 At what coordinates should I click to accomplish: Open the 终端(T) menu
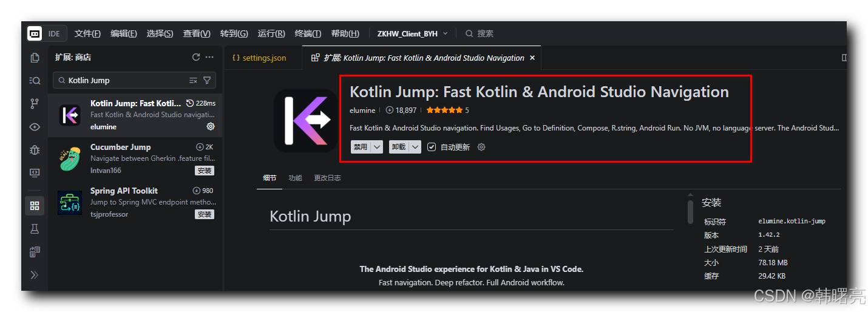(308, 33)
